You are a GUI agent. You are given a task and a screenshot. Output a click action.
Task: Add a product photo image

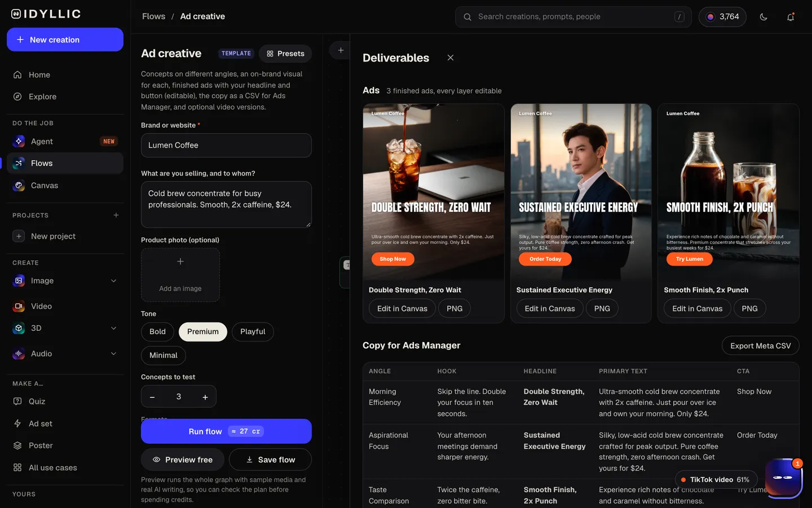tap(180, 275)
